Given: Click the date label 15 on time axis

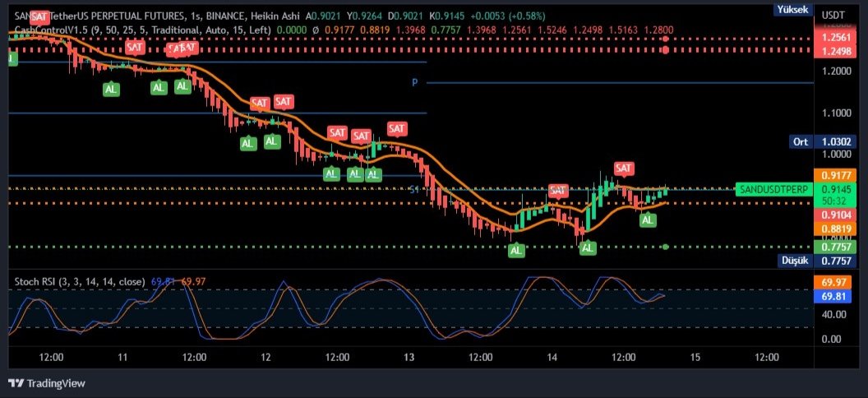Looking at the screenshot, I should [695, 357].
